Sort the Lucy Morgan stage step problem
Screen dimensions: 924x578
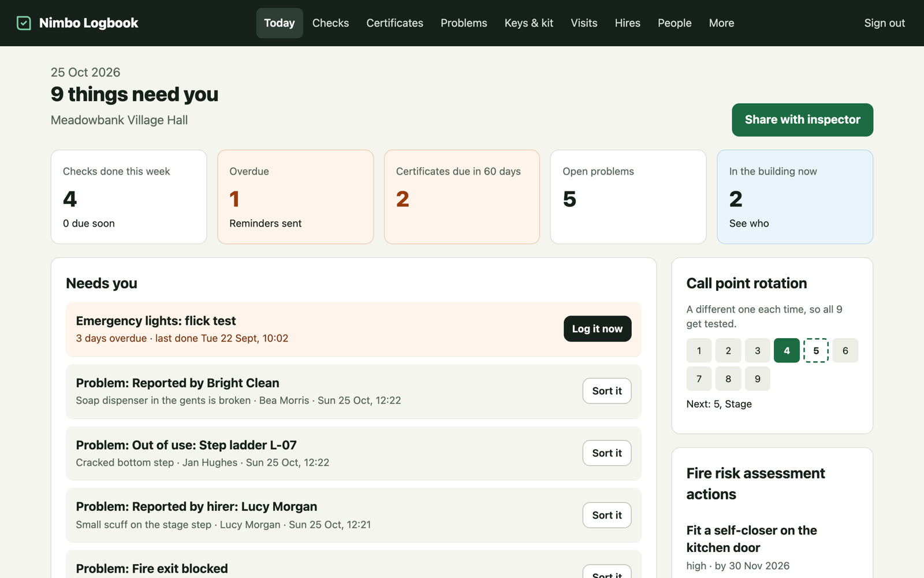click(x=607, y=515)
